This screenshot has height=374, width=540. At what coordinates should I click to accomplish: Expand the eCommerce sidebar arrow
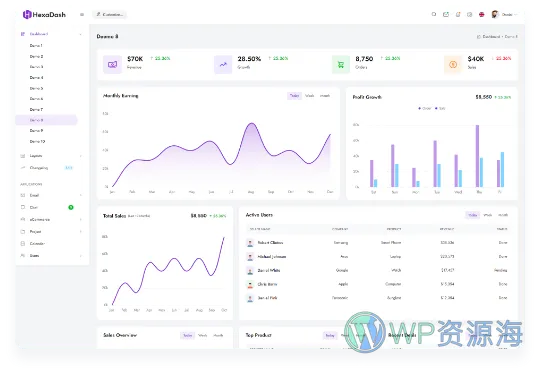81,219
